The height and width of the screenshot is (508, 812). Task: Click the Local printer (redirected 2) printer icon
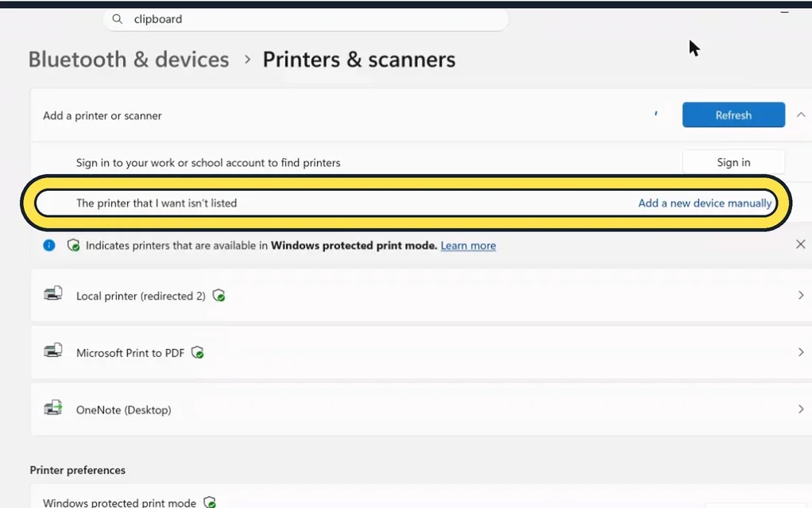click(x=52, y=294)
